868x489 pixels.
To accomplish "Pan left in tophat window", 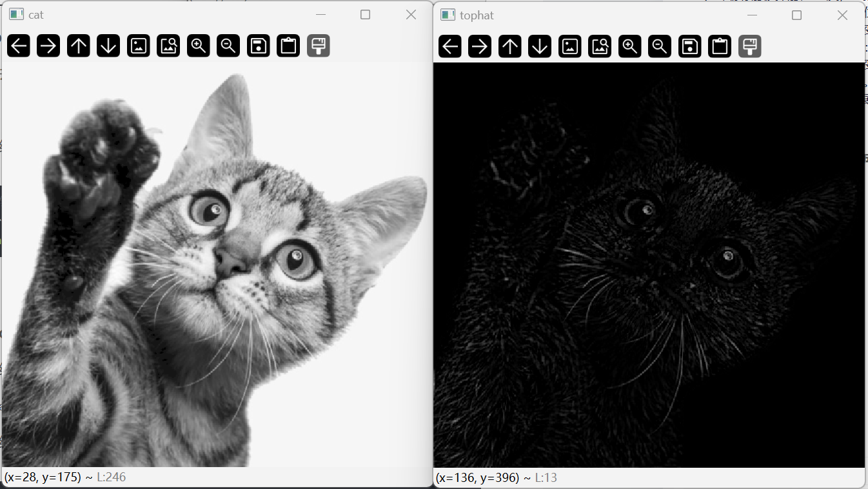I will tap(450, 46).
